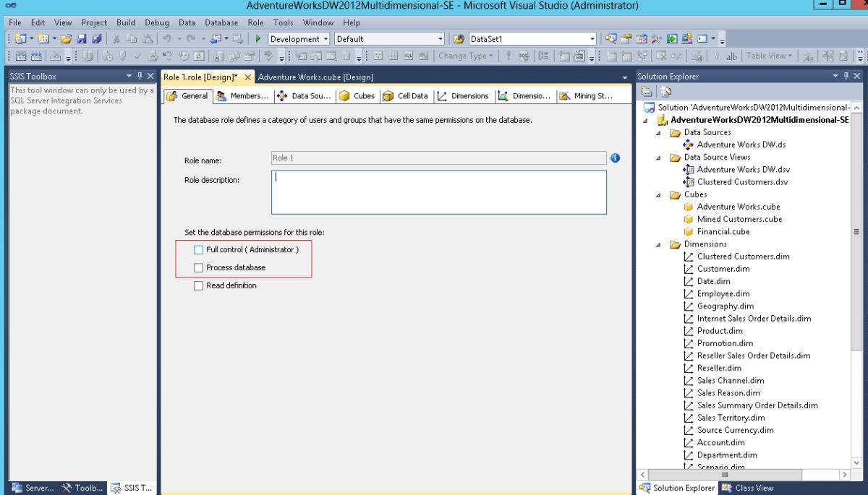The height and width of the screenshot is (495, 868).
Task: Click the Properties Window toolbar icon
Action: click(625, 39)
